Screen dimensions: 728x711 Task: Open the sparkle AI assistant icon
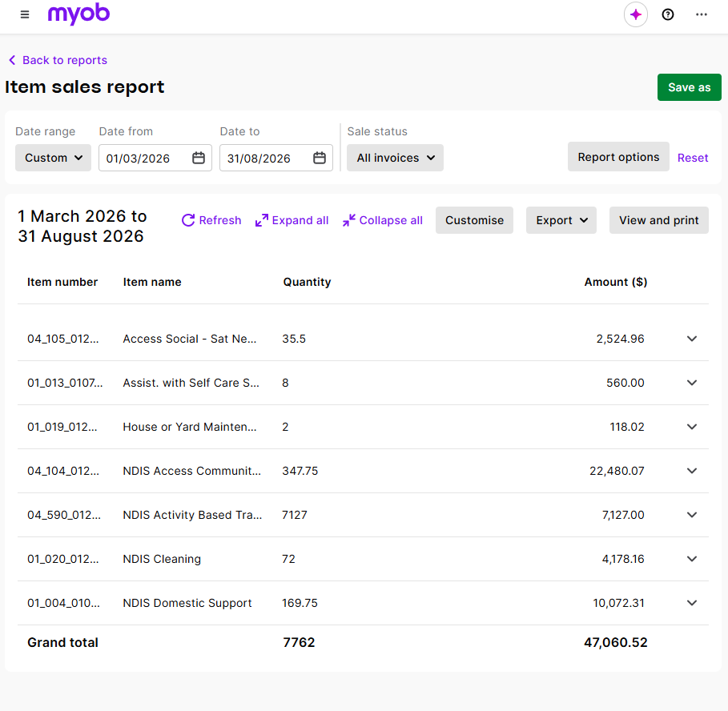pyautogui.click(x=636, y=15)
